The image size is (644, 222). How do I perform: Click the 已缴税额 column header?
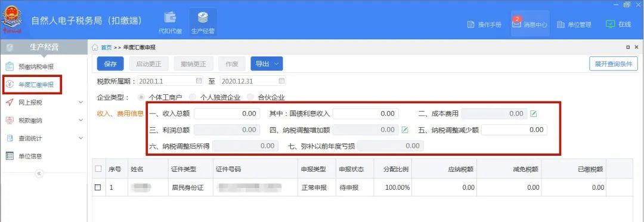point(574,168)
